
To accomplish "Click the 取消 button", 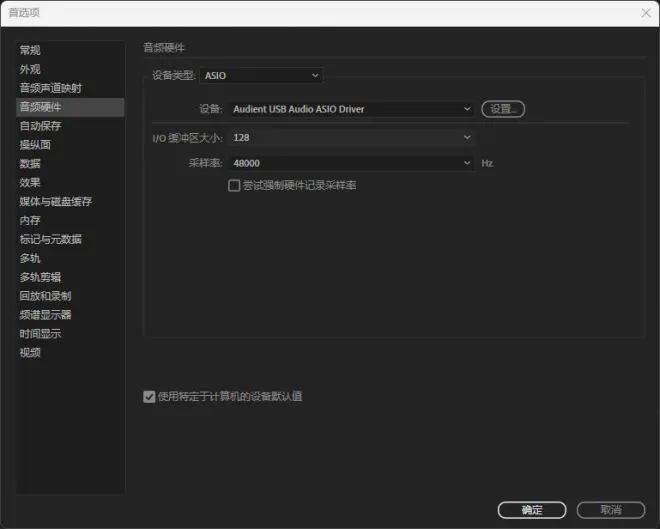I will point(611,510).
